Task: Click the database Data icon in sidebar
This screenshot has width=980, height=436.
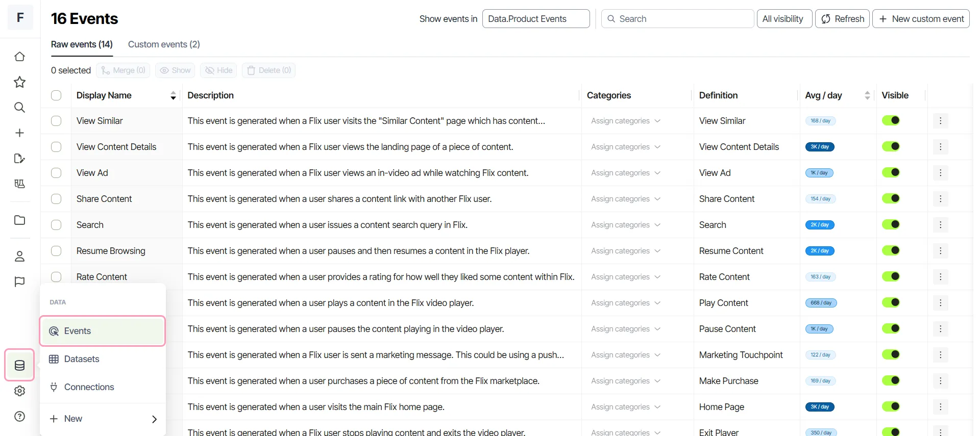Action: 19,365
